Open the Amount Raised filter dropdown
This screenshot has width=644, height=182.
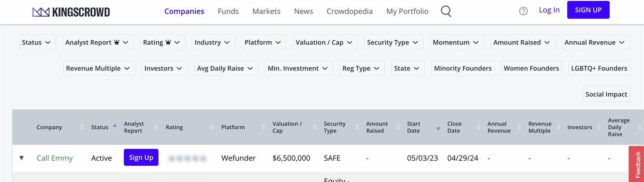tap(523, 42)
